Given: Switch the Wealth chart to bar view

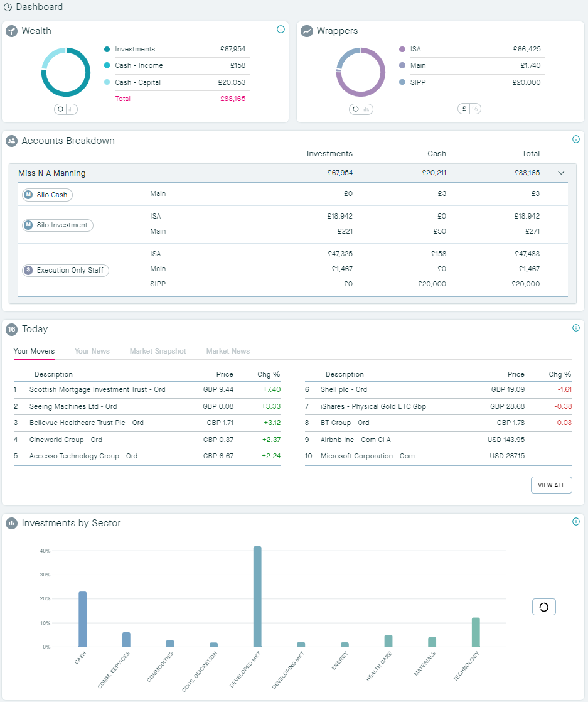Looking at the screenshot, I should [70, 109].
